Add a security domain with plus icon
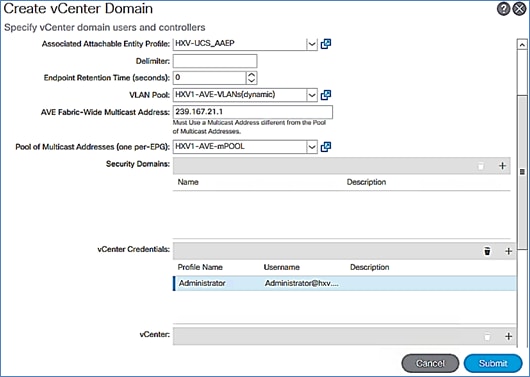530x377 pixels. tap(502, 166)
